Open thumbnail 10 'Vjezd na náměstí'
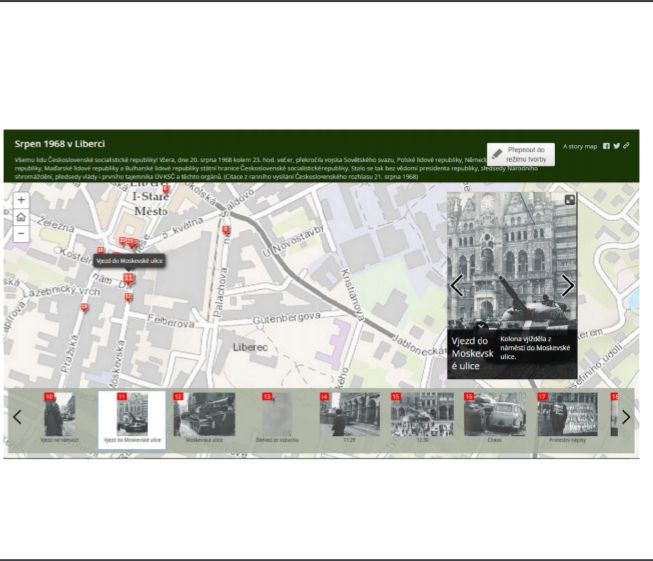653x561 pixels. (60, 417)
